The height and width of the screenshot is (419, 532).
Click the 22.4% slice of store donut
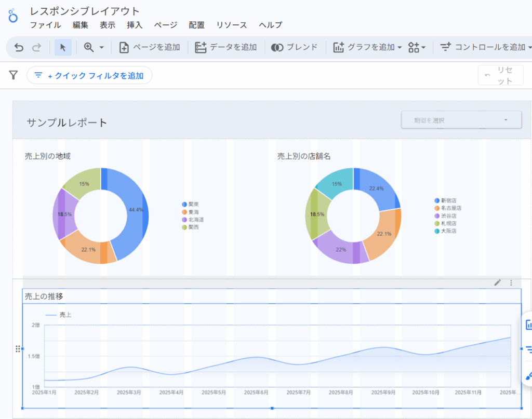coord(377,188)
